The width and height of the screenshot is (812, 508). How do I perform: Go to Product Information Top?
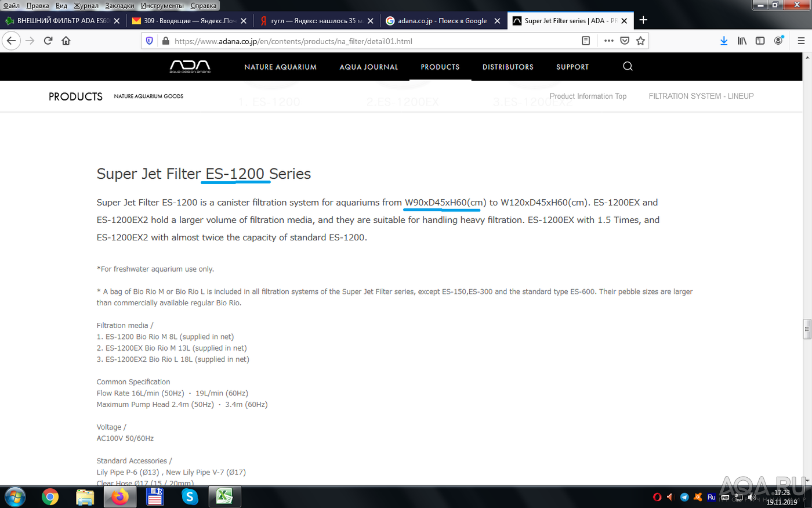[588, 96]
